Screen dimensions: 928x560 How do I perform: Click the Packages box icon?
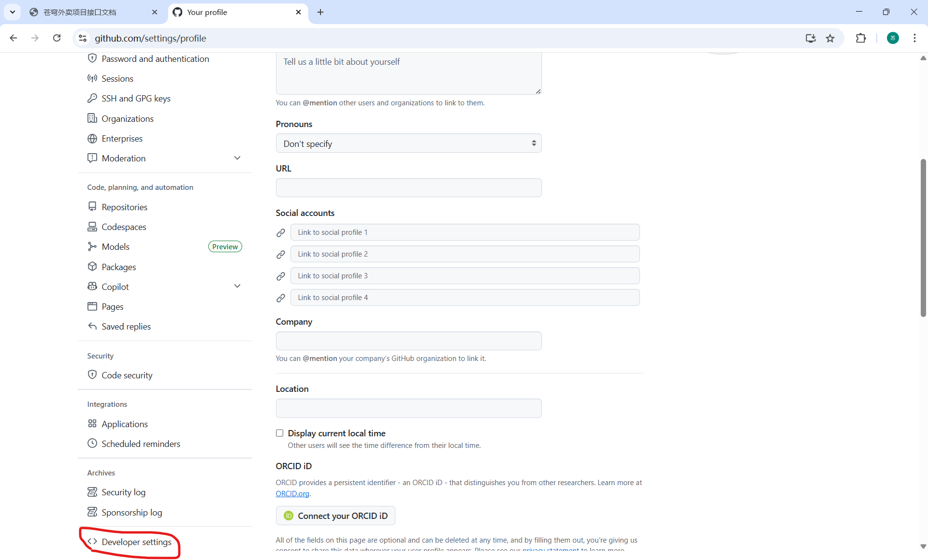tap(92, 267)
